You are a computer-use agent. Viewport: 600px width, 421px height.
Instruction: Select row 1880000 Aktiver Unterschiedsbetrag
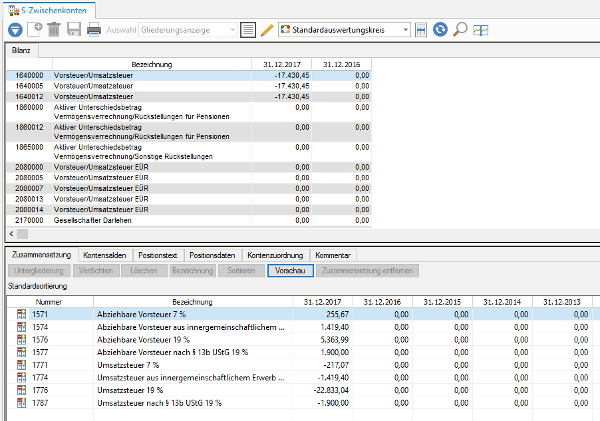tap(189, 112)
